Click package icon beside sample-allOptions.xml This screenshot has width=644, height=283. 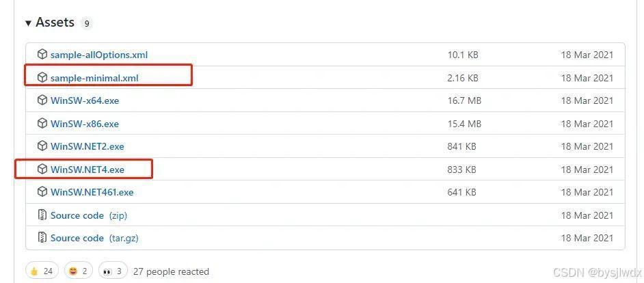click(42, 54)
